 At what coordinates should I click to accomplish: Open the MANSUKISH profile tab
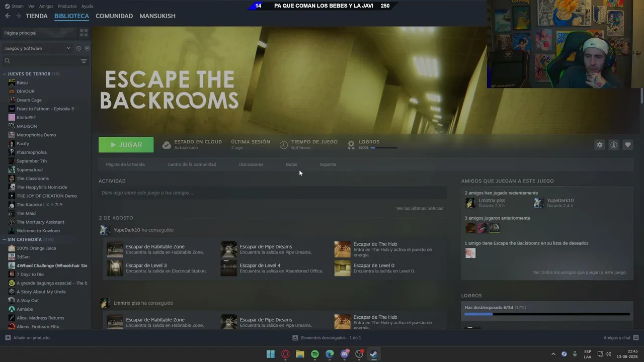[157, 16]
